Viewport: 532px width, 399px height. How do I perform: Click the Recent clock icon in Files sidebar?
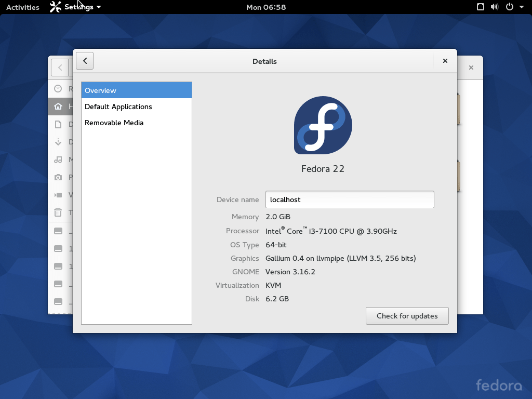(58, 89)
